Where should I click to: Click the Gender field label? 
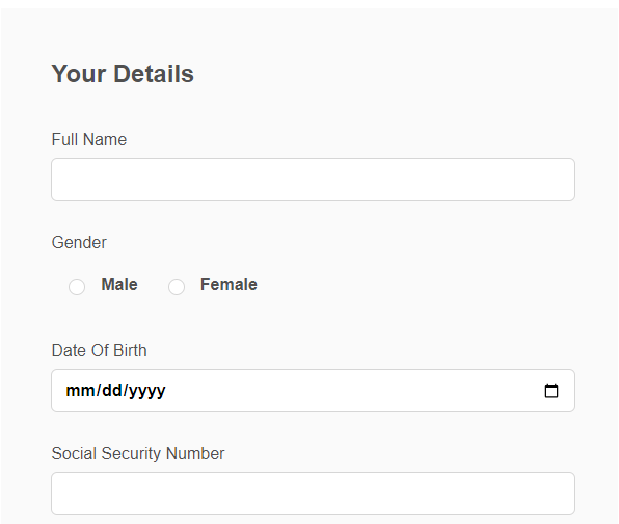coord(79,242)
